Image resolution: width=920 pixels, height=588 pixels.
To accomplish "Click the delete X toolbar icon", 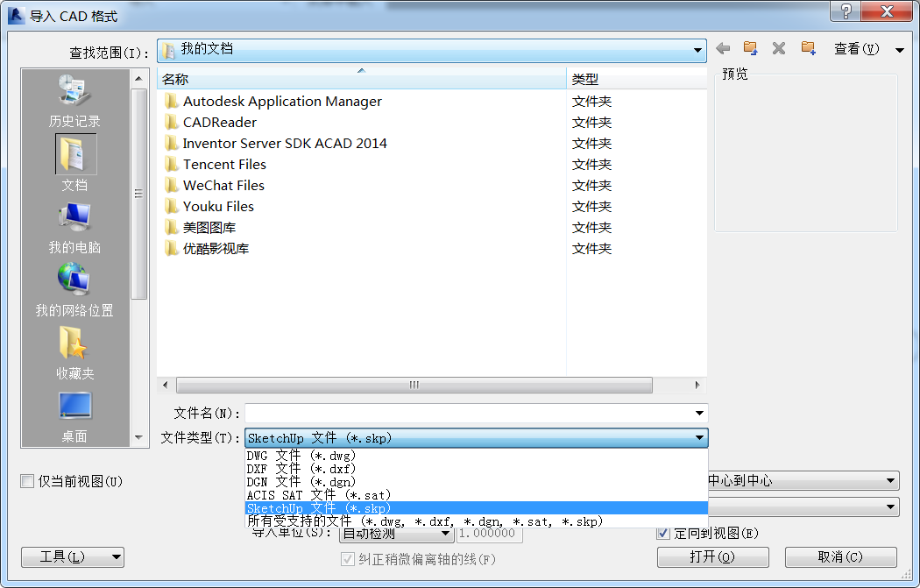I will [x=779, y=49].
